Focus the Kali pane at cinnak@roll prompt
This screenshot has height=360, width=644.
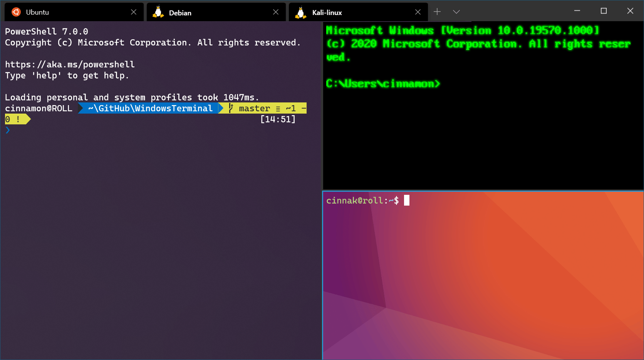tap(481, 270)
